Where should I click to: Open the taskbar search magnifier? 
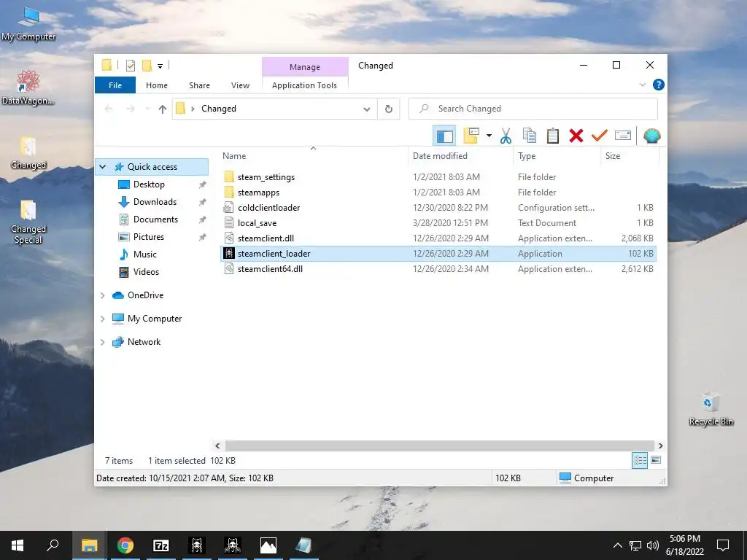pos(53,545)
